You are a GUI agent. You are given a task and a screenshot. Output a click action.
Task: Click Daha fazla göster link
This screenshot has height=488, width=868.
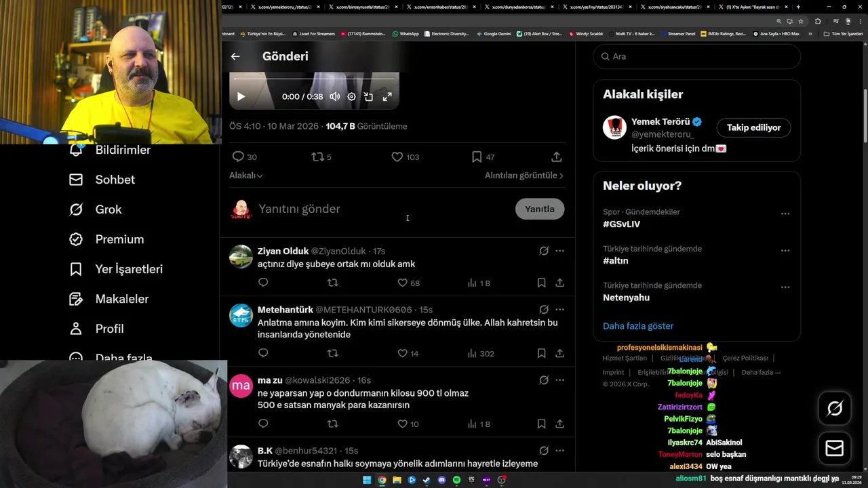pyautogui.click(x=638, y=326)
